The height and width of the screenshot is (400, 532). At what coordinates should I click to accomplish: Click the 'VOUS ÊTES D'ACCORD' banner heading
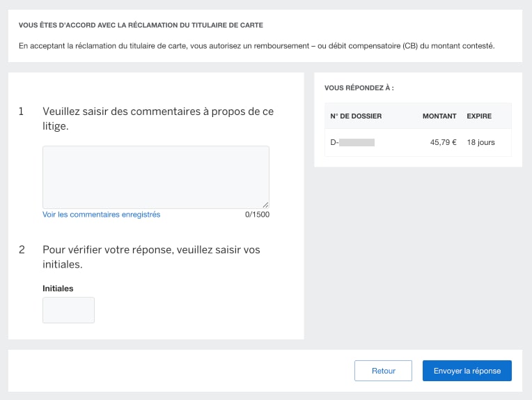(x=141, y=26)
